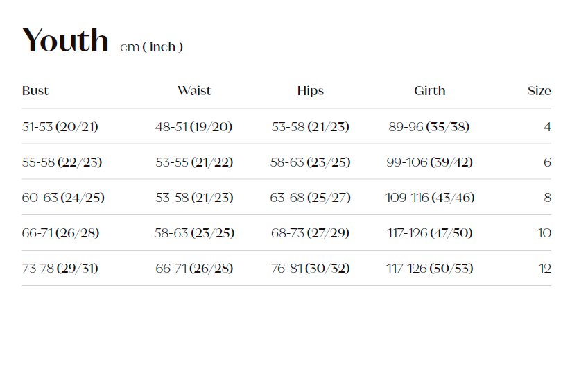The image size is (588, 381).
Task: Click girth value 109-116 (43/46)
Action: pos(430,197)
